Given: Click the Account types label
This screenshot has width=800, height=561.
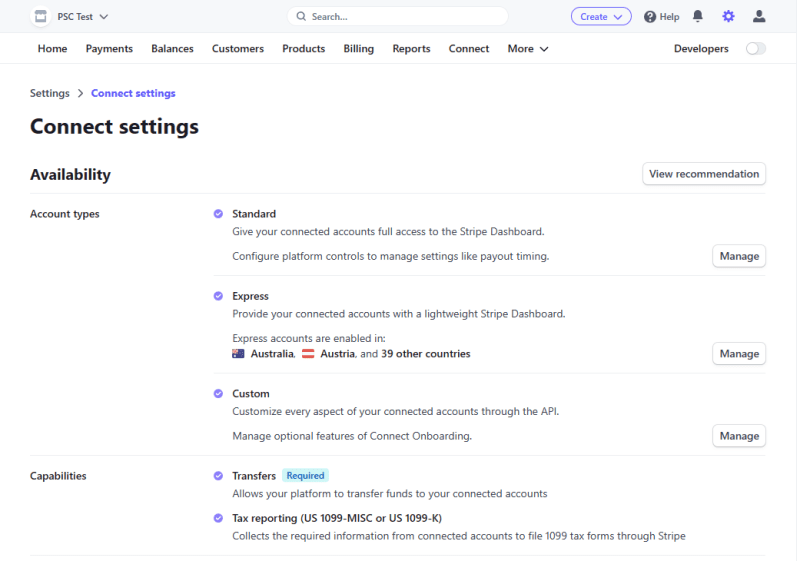Looking at the screenshot, I should [64, 214].
